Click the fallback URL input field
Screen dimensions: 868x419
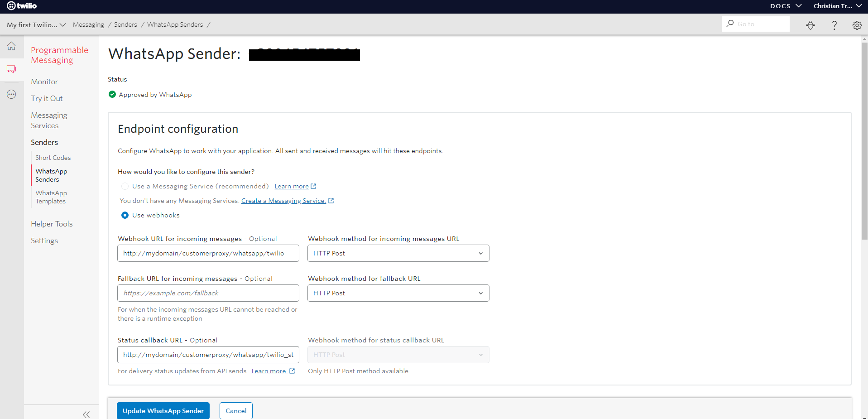208,293
